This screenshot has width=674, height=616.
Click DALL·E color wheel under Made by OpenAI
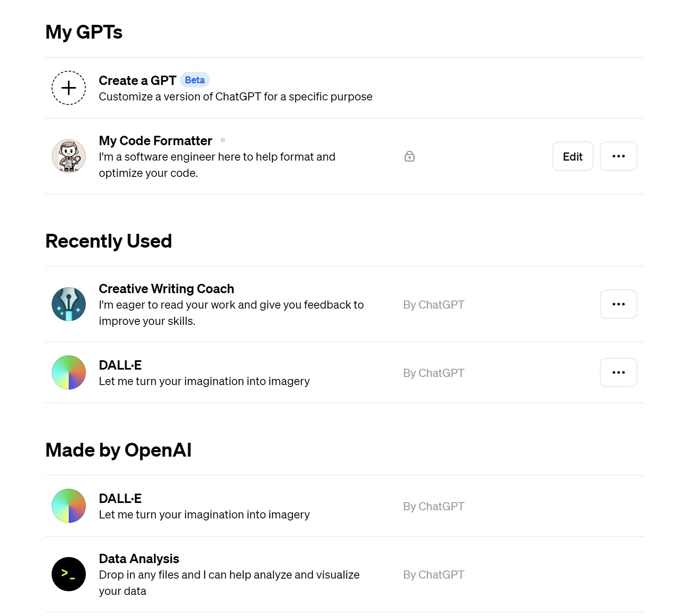coord(69,506)
